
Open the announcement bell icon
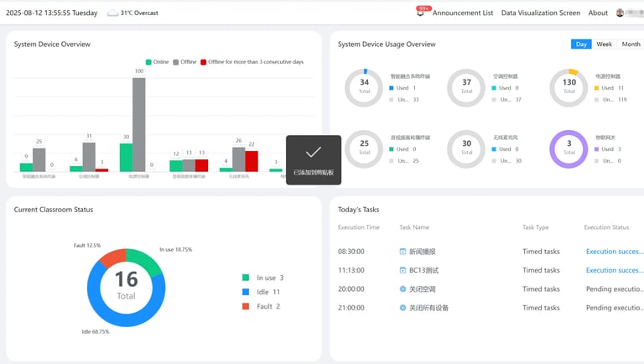[420, 13]
